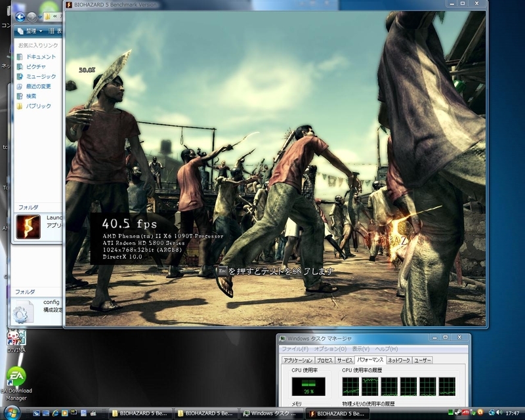Click the AMD Phenom II X6 1090T text
This screenshot has height=420, width=525.
point(163,236)
